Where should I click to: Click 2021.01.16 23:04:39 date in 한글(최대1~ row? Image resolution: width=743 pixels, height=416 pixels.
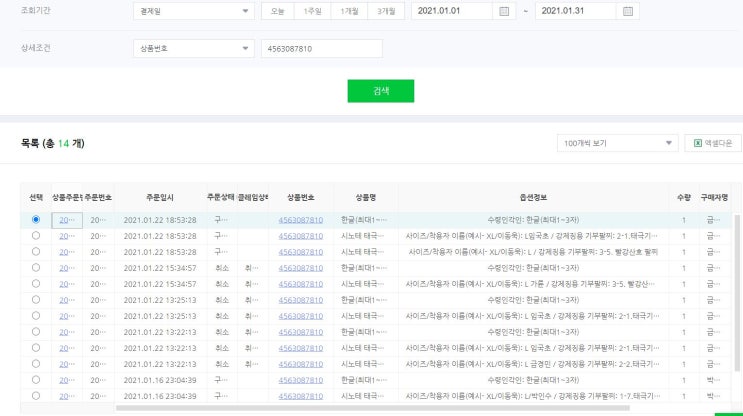point(160,380)
